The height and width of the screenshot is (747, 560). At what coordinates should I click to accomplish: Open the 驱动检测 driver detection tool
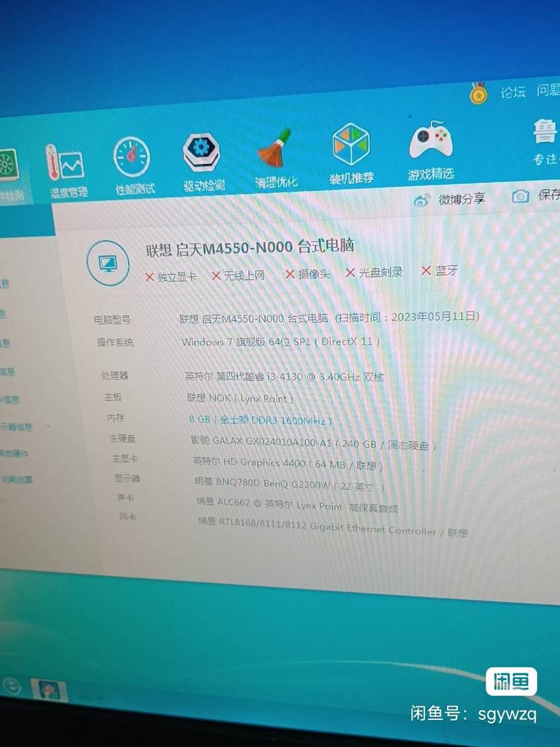pyautogui.click(x=203, y=162)
